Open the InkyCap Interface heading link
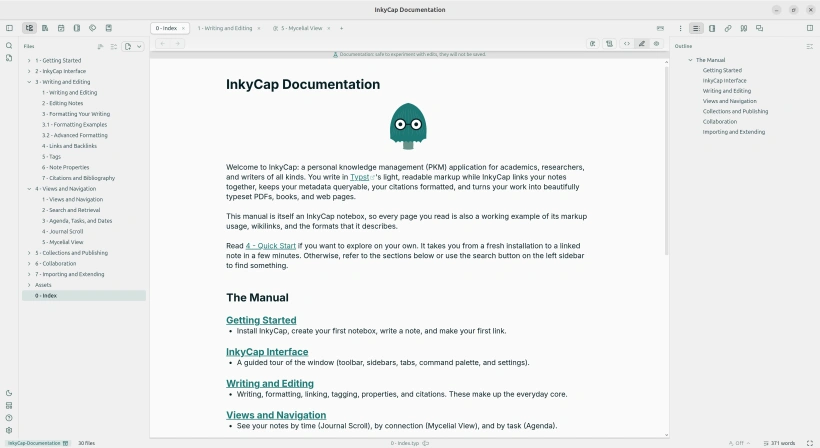Image resolution: width=820 pixels, height=448 pixels. point(267,352)
